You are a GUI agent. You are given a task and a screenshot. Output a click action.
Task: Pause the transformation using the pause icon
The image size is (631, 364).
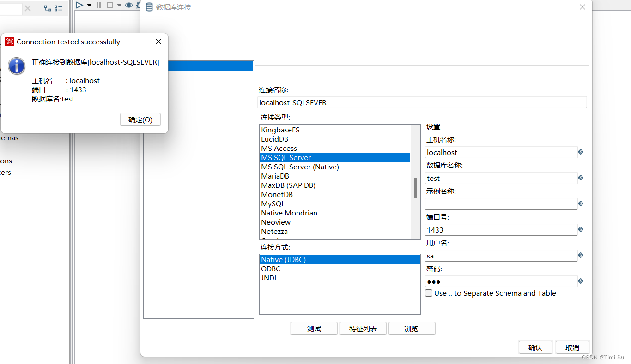(x=98, y=5)
